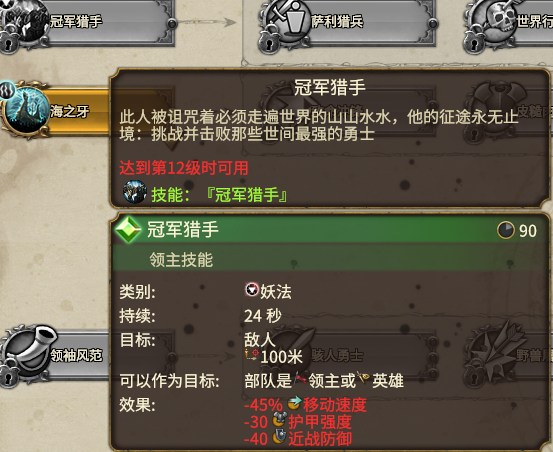Click the 妖法 category icon
This screenshot has width=553, height=452.
click(x=251, y=290)
